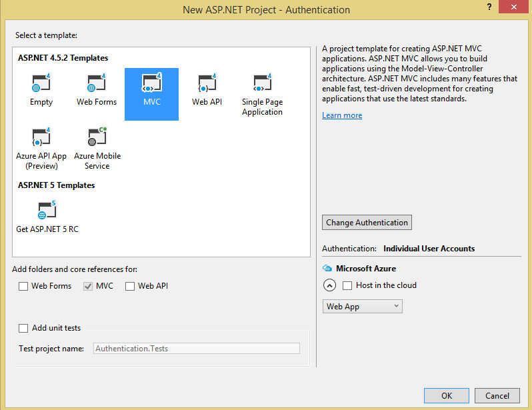Click the Microsoft Azure label
This screenshot has height=410, width=532.
[x=366, y=269]
